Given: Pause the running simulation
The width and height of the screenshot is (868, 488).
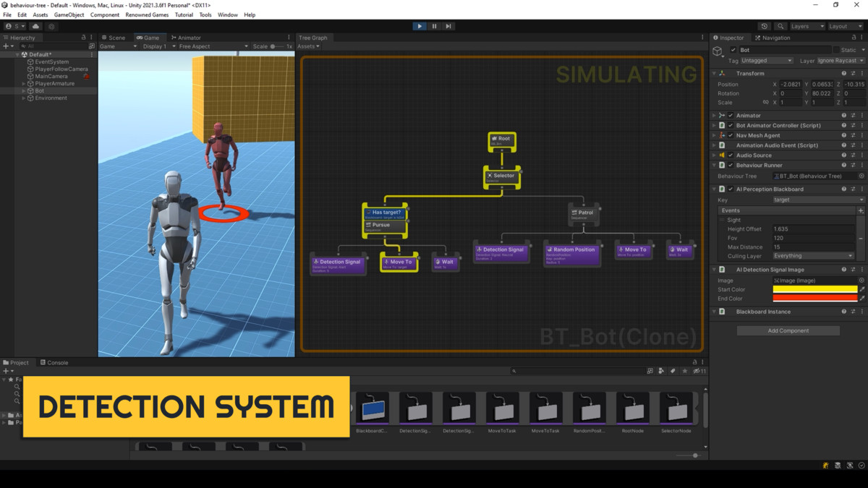Looking at the screenshot, I should [434, 26].
